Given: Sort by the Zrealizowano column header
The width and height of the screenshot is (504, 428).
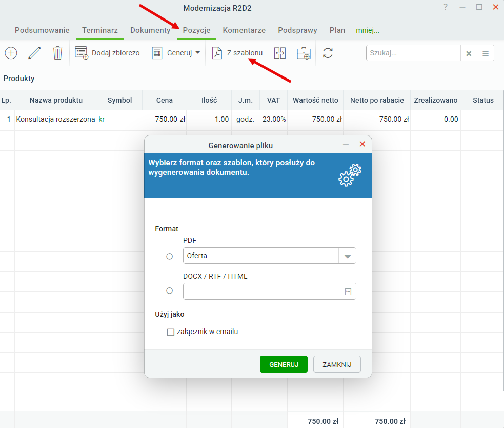Looking at the screenshot, I should tap(435, 100).
